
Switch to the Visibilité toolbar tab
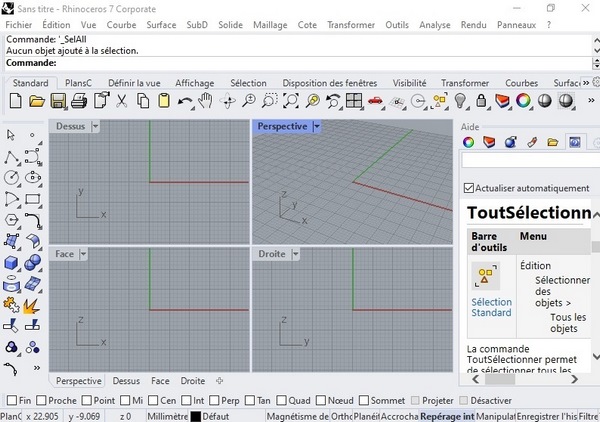coord(409,83)
